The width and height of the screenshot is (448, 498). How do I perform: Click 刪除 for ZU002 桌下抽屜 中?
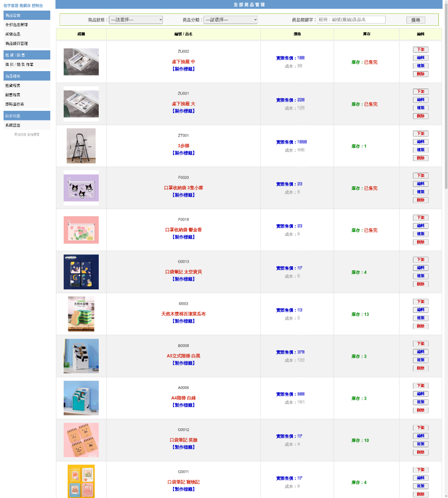coord(421,74)
